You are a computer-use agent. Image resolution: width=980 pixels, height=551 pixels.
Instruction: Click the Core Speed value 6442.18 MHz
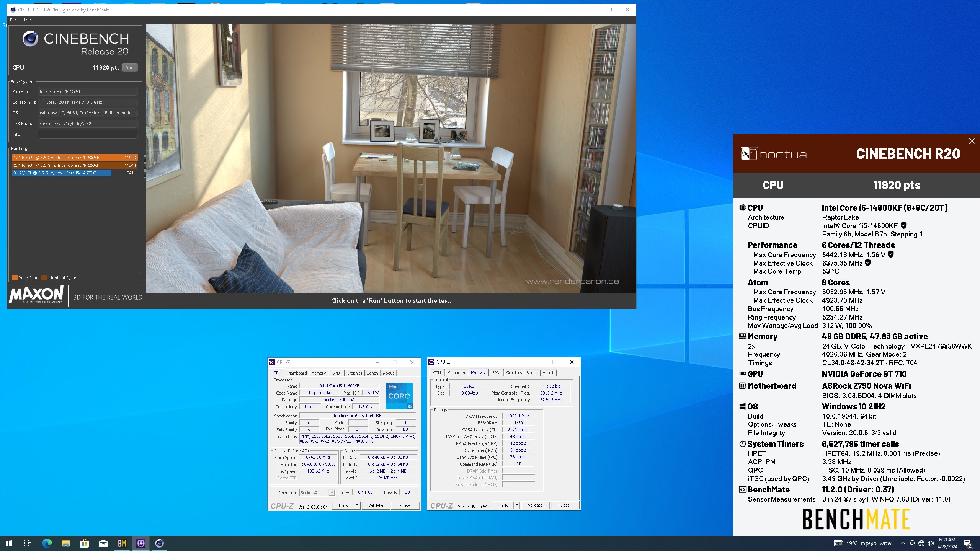pos(318,457)
